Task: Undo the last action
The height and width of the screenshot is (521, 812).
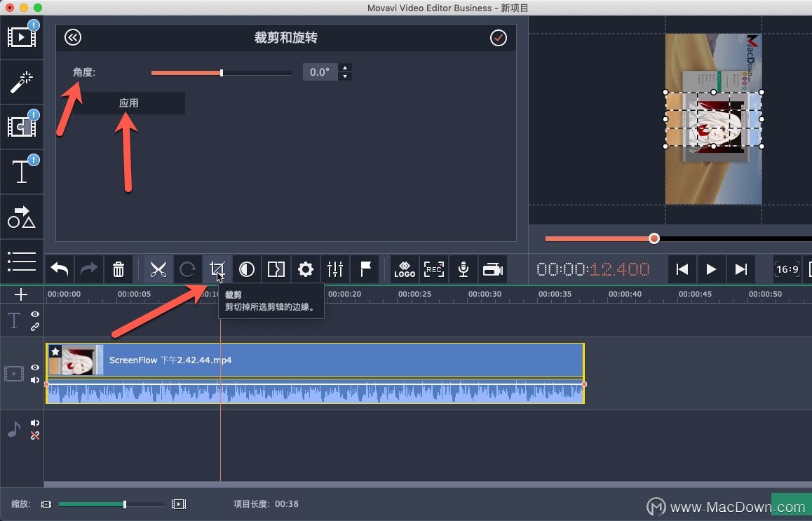Action: tap(60, 269)
